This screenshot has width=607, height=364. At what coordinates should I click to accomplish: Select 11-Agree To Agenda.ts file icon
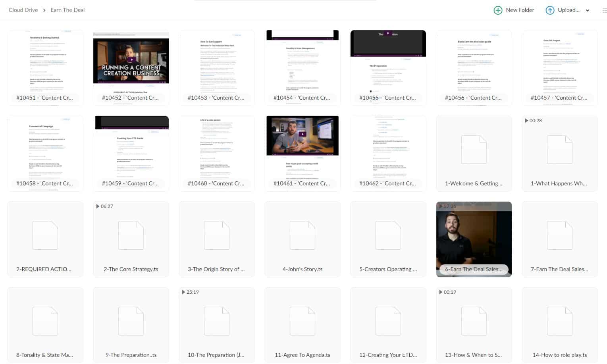click(302, 321)
